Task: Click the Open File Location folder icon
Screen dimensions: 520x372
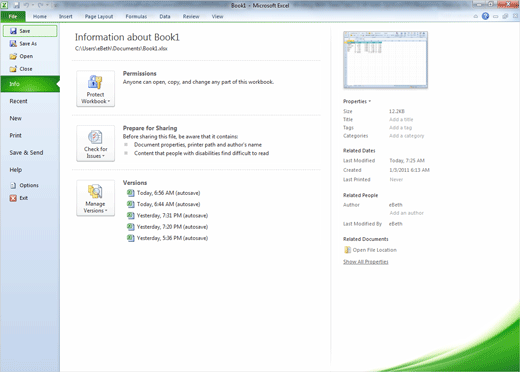Action: [347, 250]
